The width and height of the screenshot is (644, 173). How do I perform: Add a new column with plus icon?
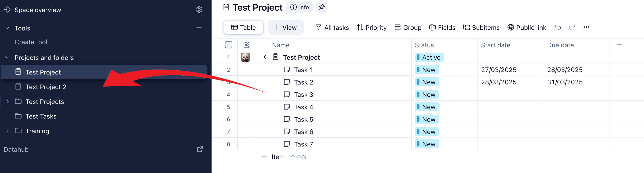(x=619, y=45)
